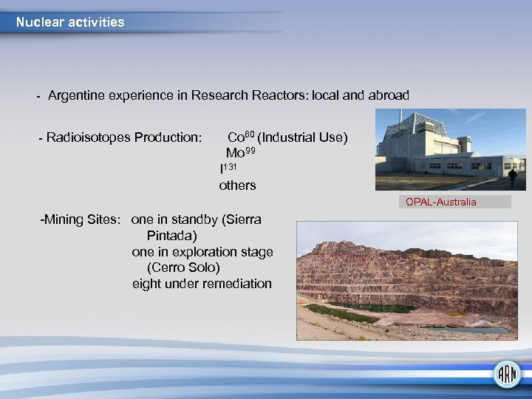Click the '-Mining Sites:' heading
The image size is (532, 399).
coord(81,219)
